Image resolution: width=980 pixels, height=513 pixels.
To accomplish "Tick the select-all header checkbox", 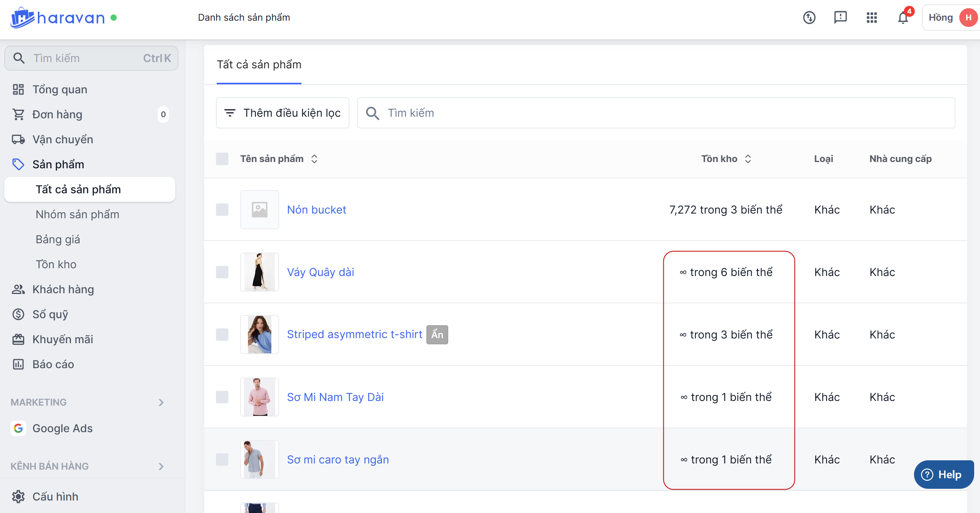I will [x=222, y=159].
